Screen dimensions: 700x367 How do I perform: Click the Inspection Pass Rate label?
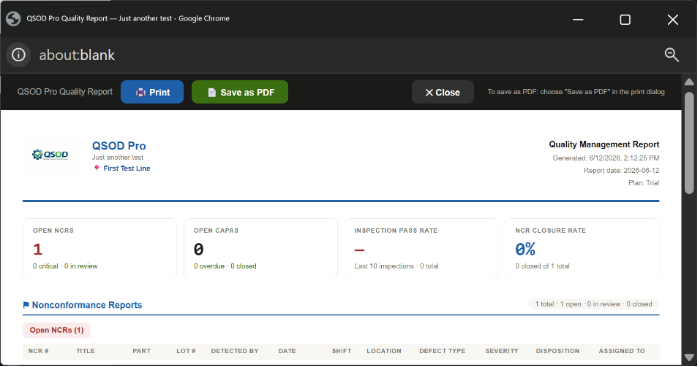(396, 230)
